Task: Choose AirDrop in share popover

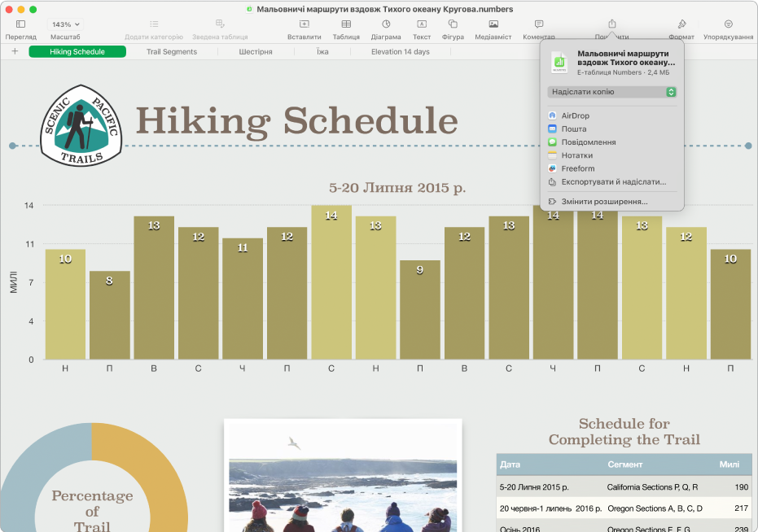Action: coord(612,116)
